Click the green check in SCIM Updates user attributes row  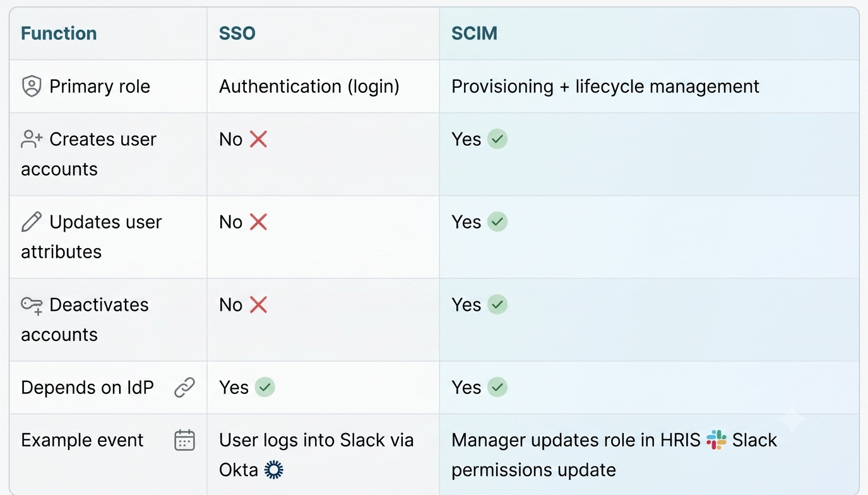(497, 222)
